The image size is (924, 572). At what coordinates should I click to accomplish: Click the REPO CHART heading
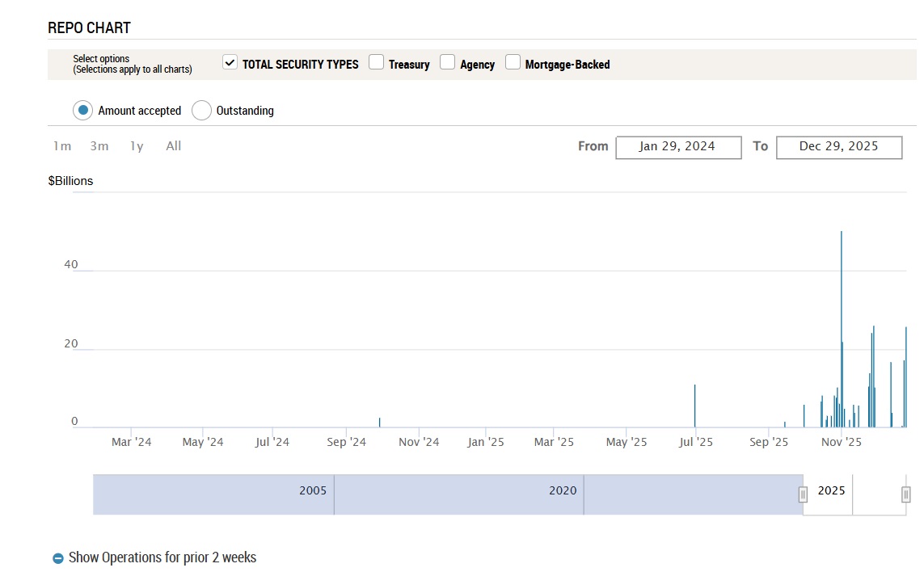pyautogui.click(x=89, y=27)
